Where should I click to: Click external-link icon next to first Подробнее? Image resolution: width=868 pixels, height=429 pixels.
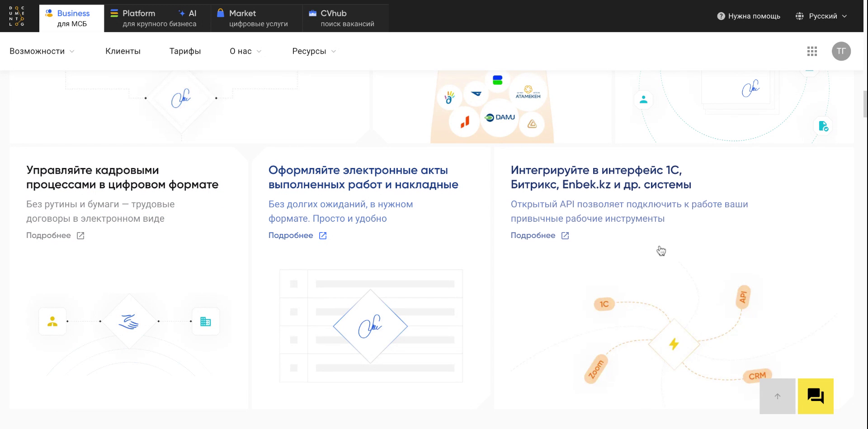[x=80, y=235]
